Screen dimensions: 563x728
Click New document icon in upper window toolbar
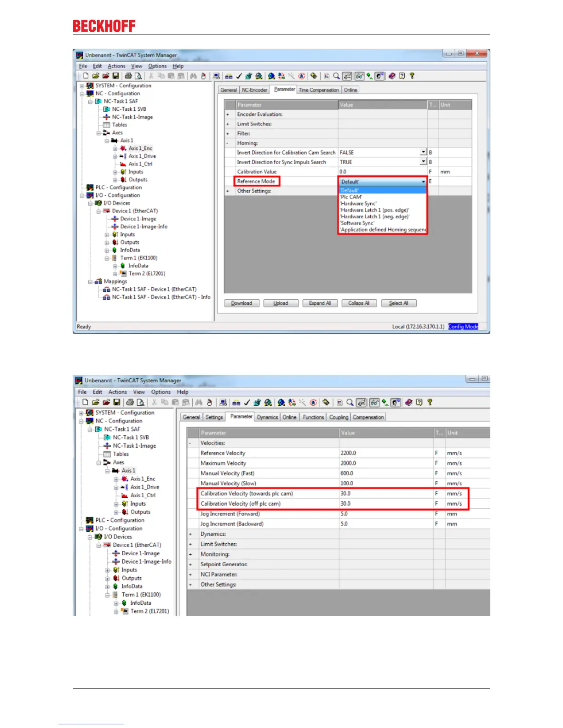click(x=86, y=76)
